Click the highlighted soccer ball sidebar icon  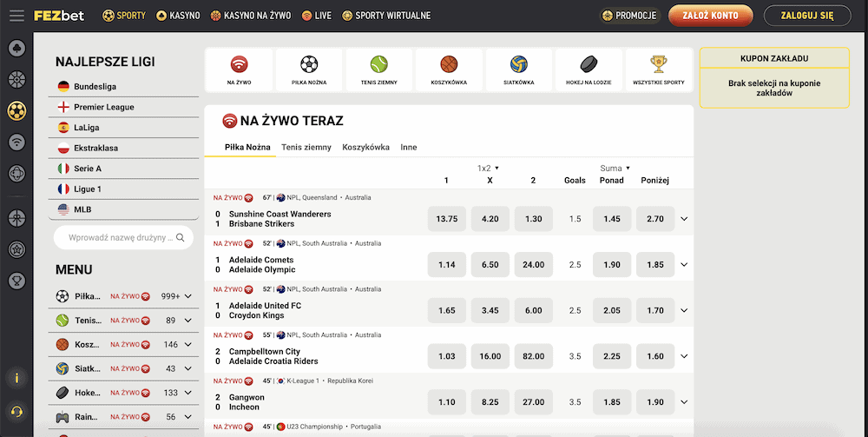click(16, 110)
